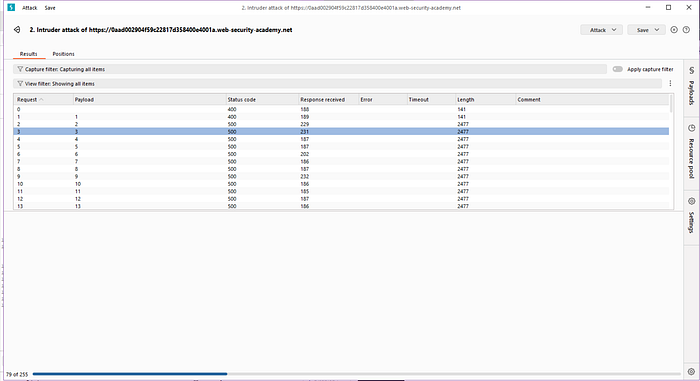Screen dimensions: 700x381
Task: Open the Settings gear side panel
Action: 692,201
